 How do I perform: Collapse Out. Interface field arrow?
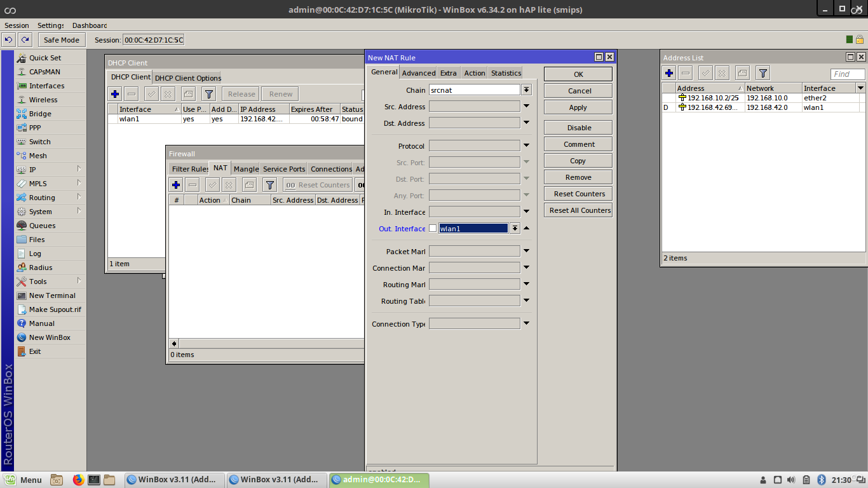click(526, 228)
